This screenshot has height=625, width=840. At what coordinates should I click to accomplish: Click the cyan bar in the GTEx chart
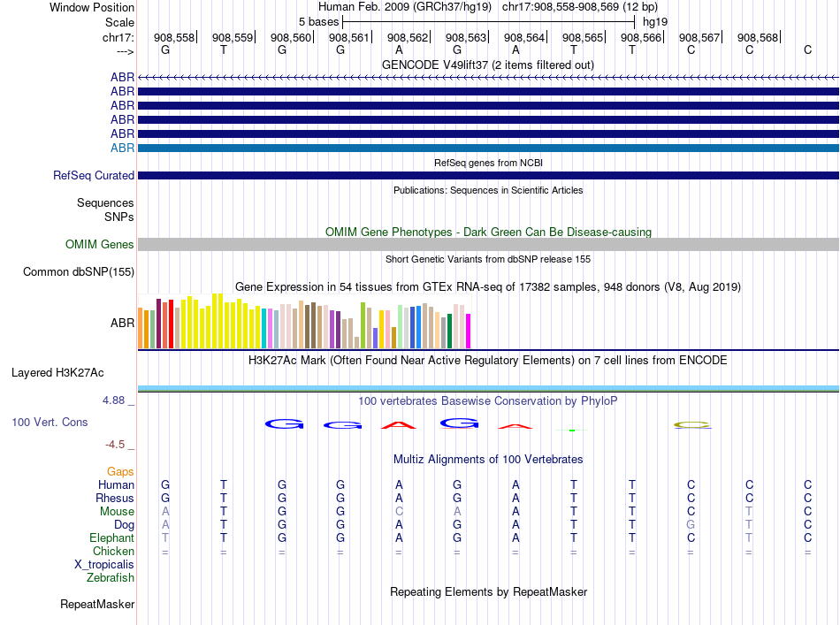[264, 328]
